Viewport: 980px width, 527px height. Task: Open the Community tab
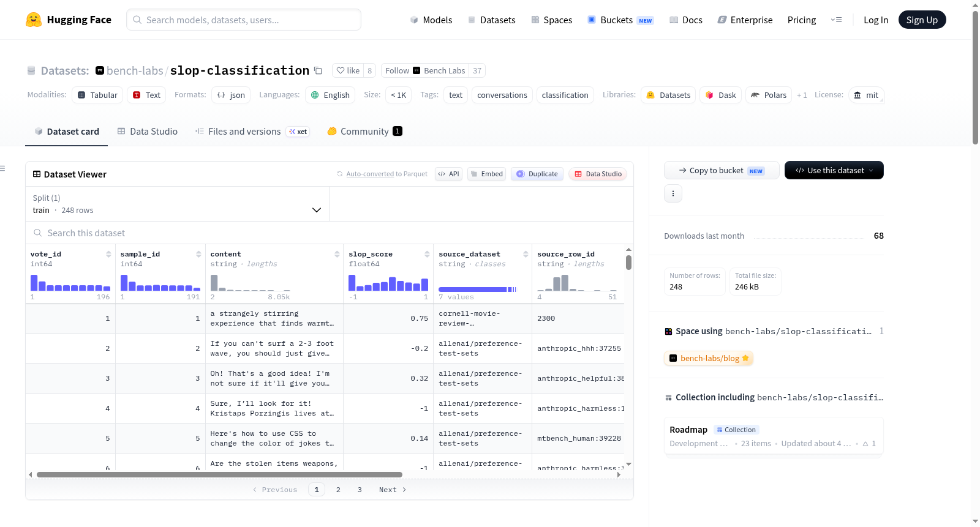pos(365,131)
